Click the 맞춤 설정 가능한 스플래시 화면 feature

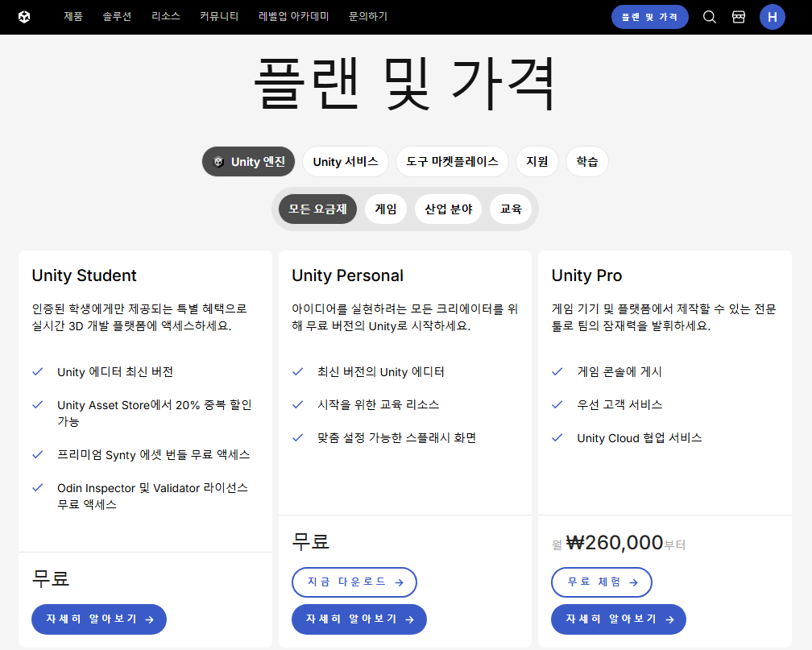point(396,437)
